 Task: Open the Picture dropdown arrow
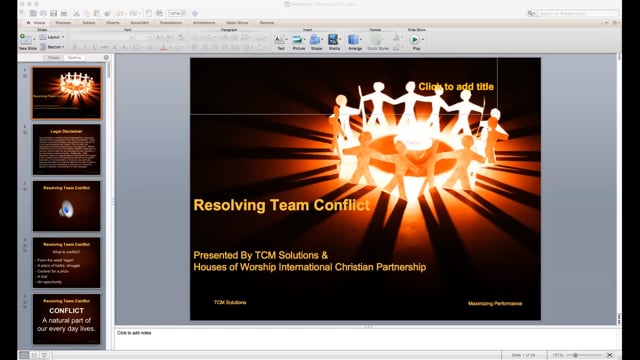(x=305, y=40)
